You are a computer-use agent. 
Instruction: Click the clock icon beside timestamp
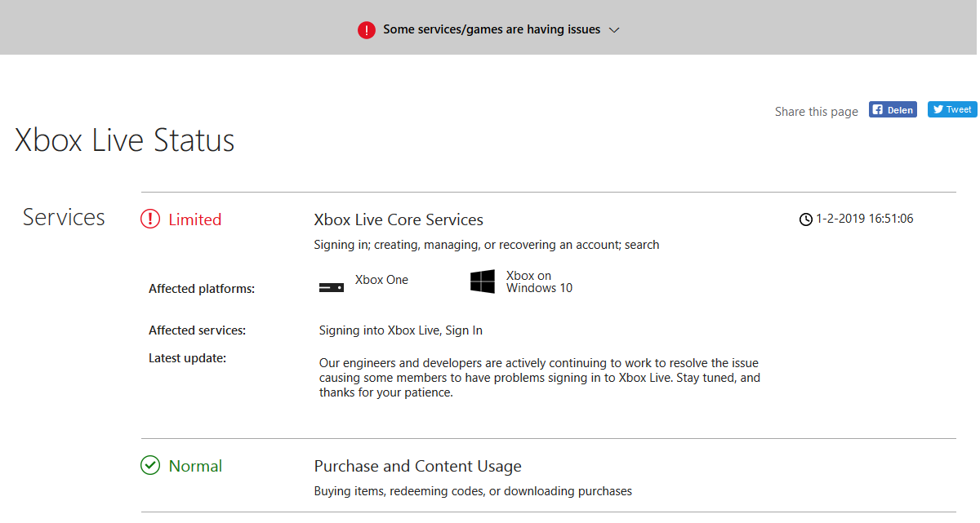(806, 219)
